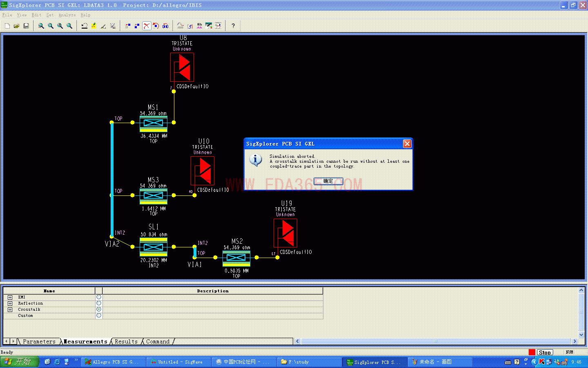Click the simulate waveform toolbar icon
Screen dimensions: 588x368
coord(218,26)
